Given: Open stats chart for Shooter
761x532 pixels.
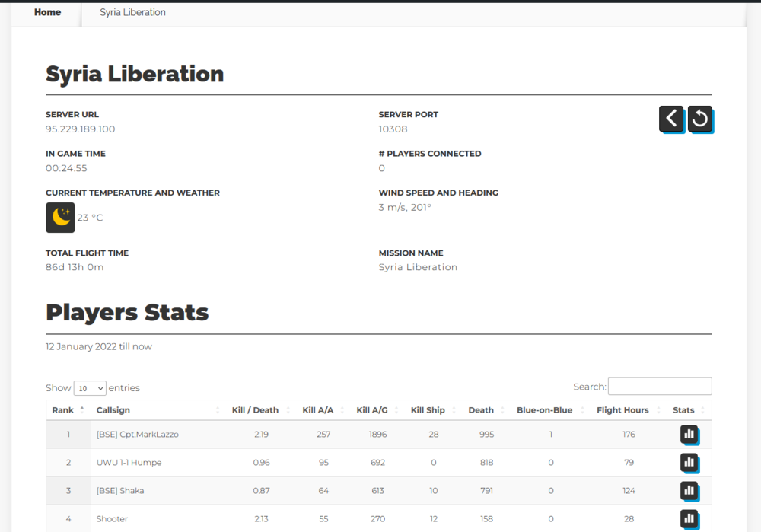Looking at the screenshot, I should click(x=689, y=519).
